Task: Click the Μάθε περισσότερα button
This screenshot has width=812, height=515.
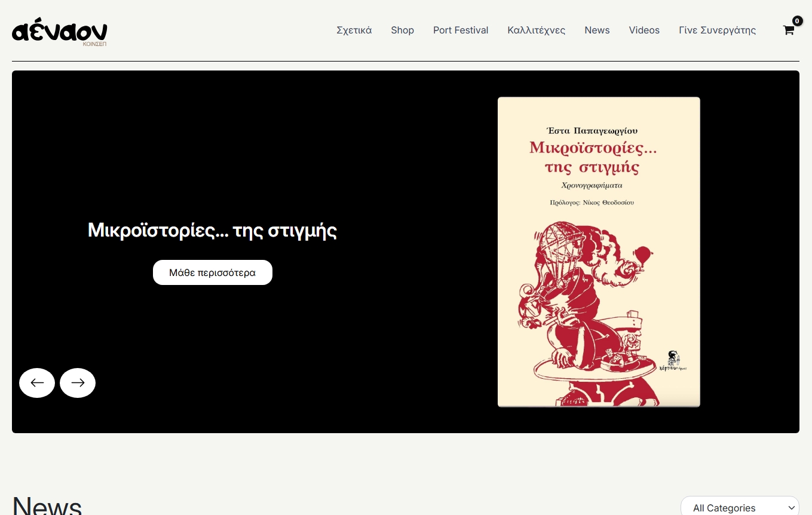Action: [x=213, y=272]
